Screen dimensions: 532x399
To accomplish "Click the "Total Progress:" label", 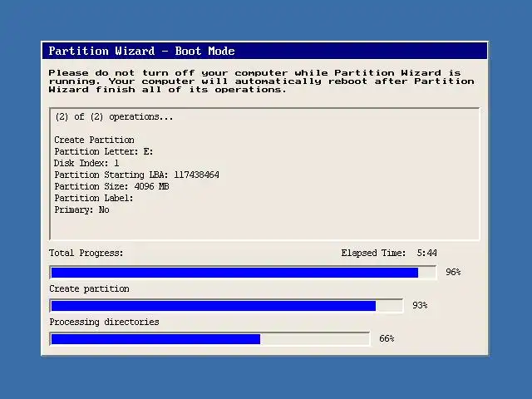I will 86,253.
